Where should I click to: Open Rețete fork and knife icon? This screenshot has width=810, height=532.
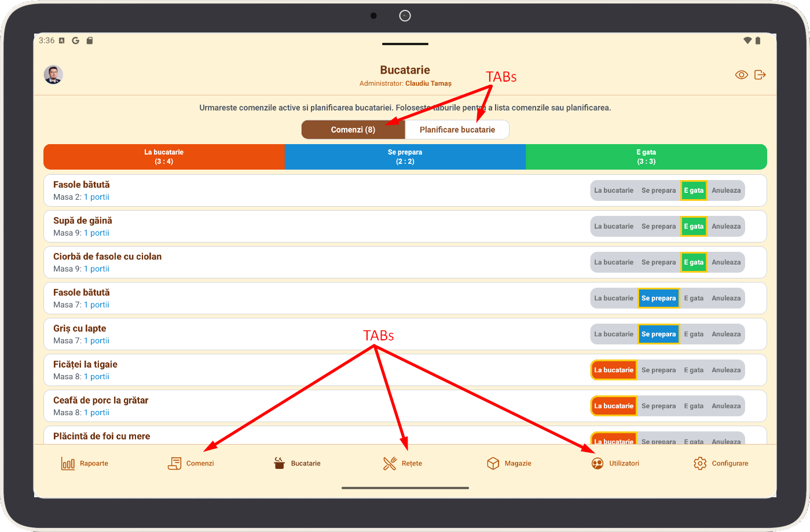click(x=390, y=463)
